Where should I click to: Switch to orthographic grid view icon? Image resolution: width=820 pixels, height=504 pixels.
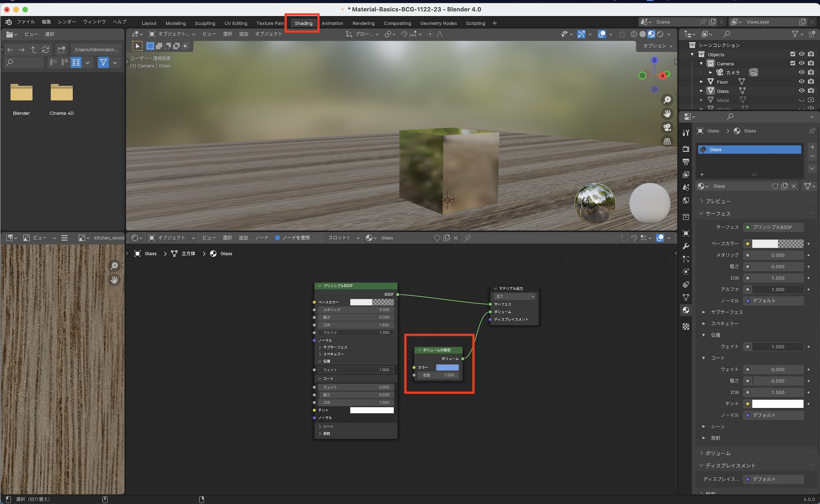coord(667,141)
